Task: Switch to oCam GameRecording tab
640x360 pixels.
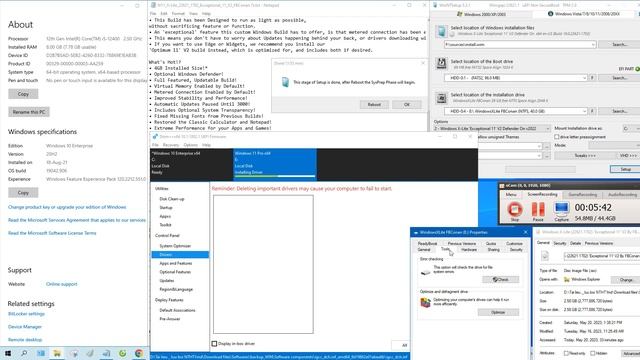Action: coord(582,195)
